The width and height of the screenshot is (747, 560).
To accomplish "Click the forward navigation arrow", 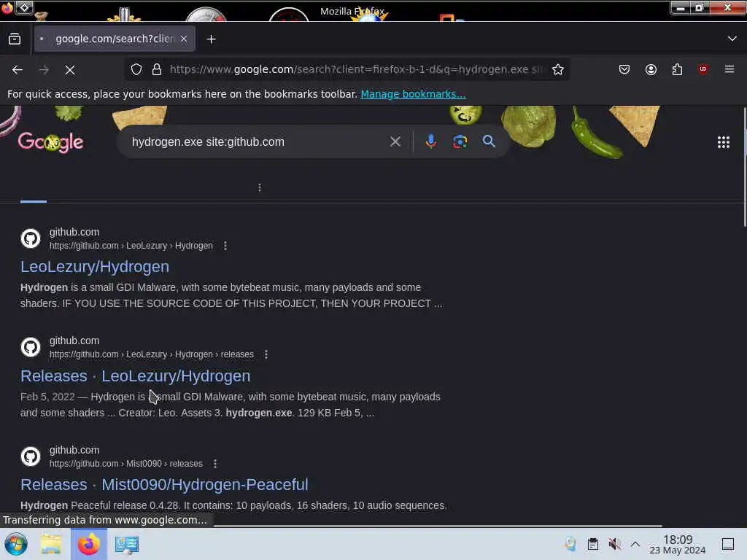I will pos(44,70).
